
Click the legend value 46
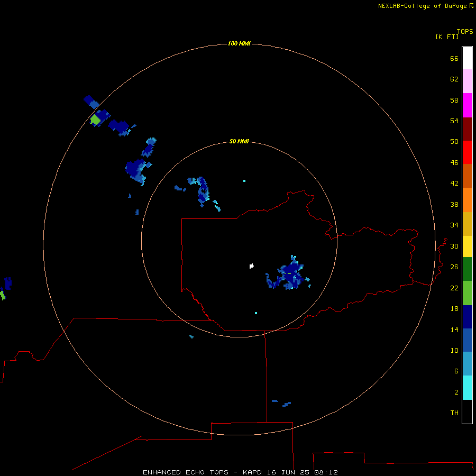coord(454,163)
